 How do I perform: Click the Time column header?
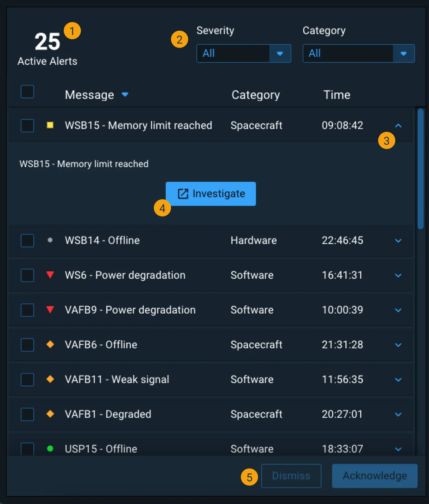point(337,95)
